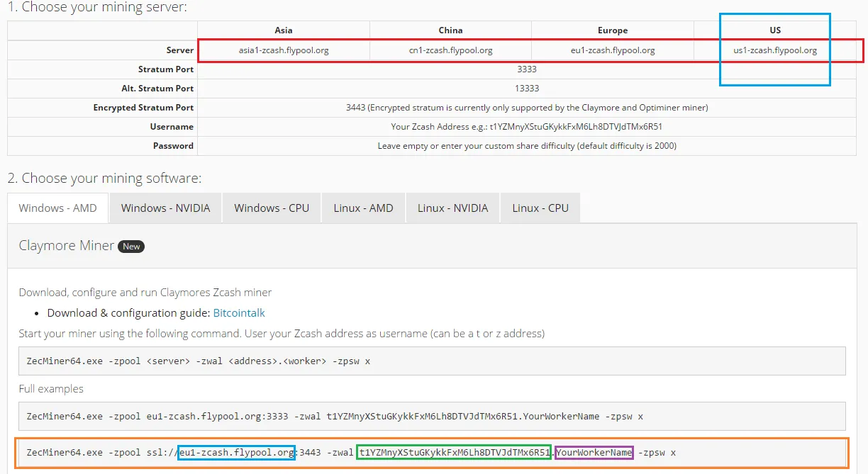Click the us1-zcash.flypool.org server cell
The height and width of the screenshot is (474, 868).
[775, 50]
